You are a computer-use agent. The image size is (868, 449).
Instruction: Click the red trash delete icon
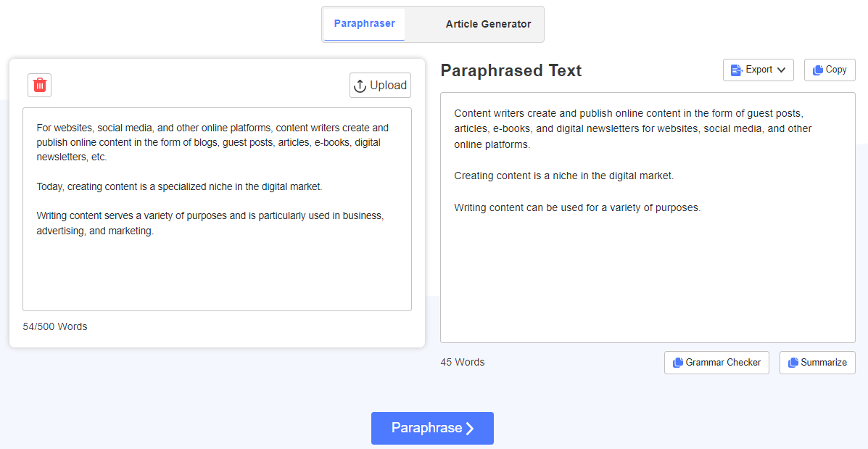coord(39,86)
